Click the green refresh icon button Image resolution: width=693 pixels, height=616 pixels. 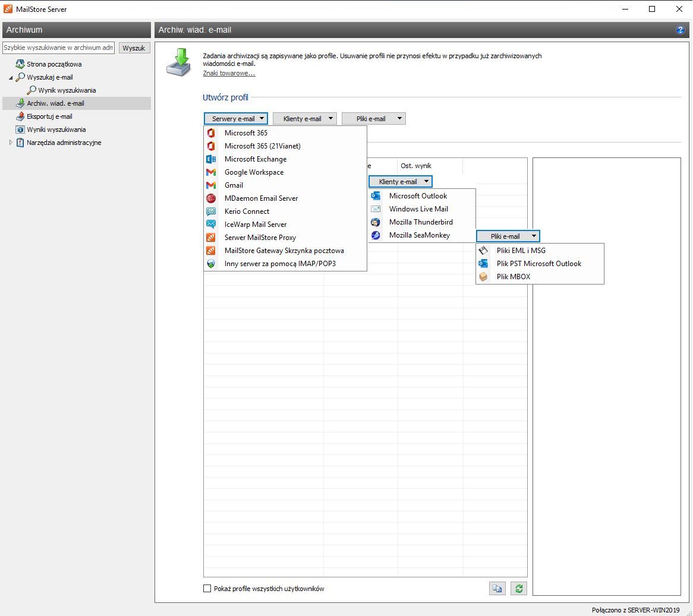point(519,588)
